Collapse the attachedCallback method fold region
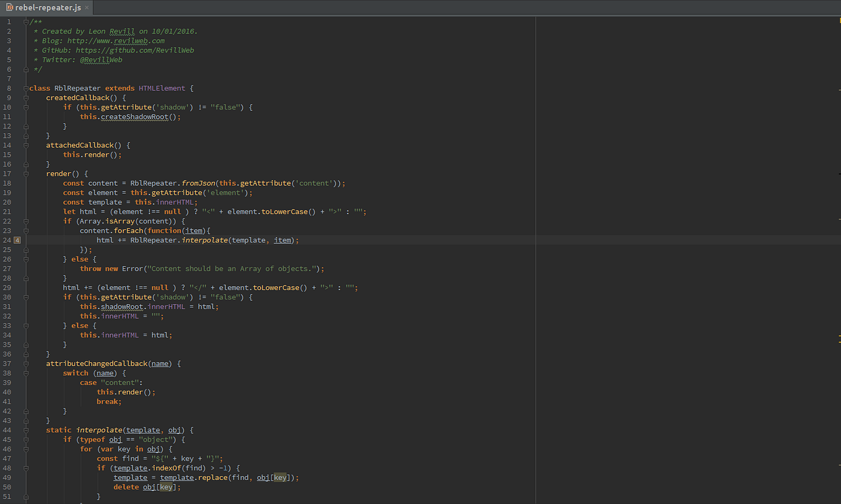 point(25,145)
